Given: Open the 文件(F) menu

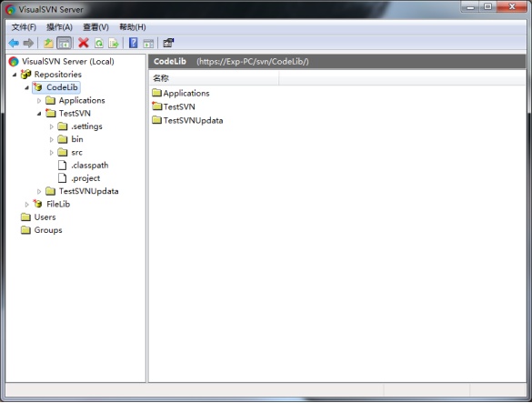Looking at the screenshot, I should 24,27.
